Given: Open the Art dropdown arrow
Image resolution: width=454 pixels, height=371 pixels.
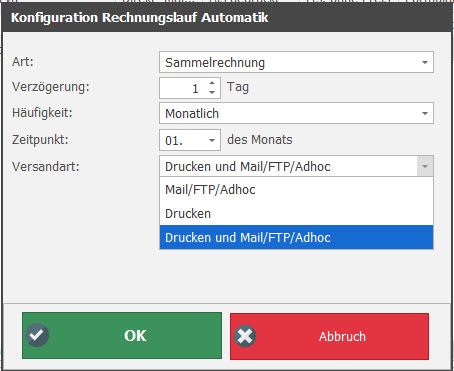Looking at the screenshot, I should 425,62.
